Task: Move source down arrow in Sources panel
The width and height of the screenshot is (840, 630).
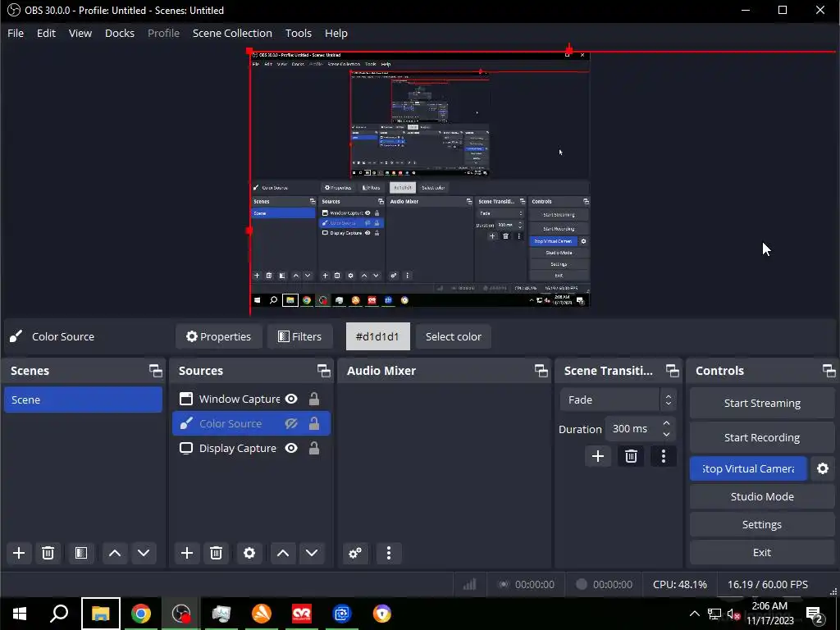Action: (312, 553)
